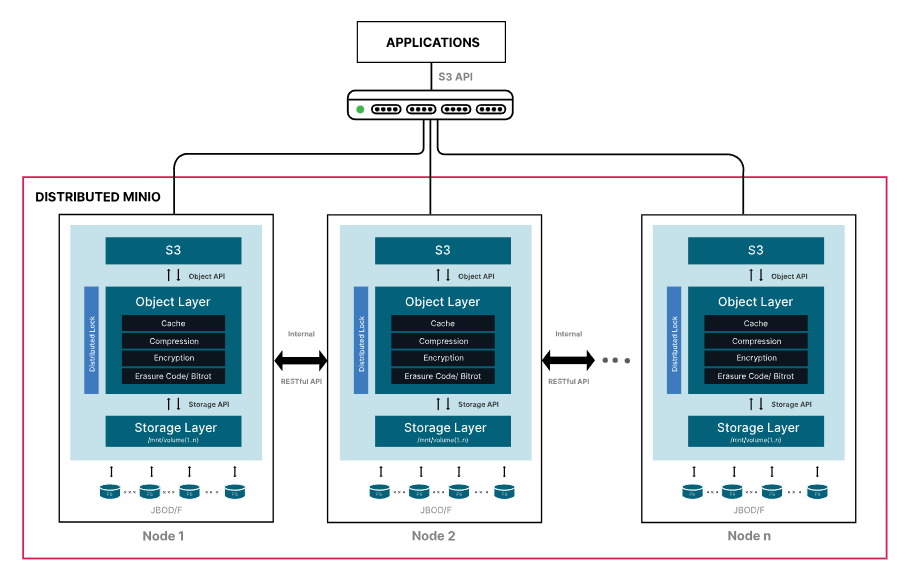Click the double-headed arrow right of Node 2
912x579 pixels.
click(x=568, y=361)
